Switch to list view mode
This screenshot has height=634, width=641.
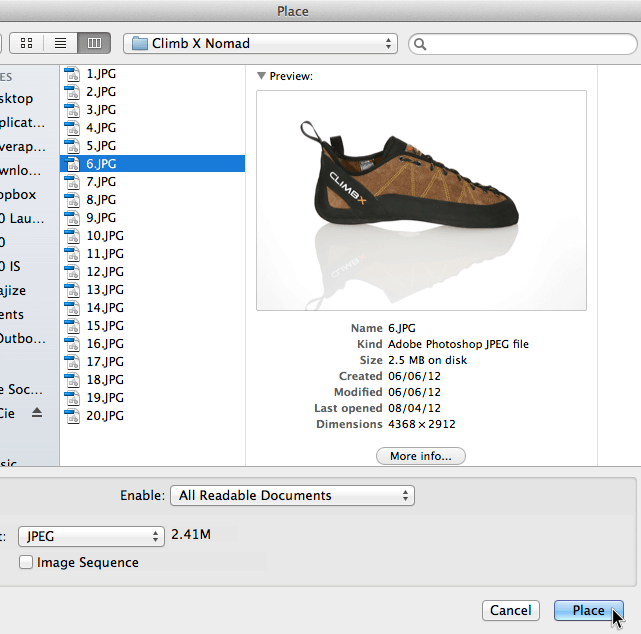pos(60,44)
